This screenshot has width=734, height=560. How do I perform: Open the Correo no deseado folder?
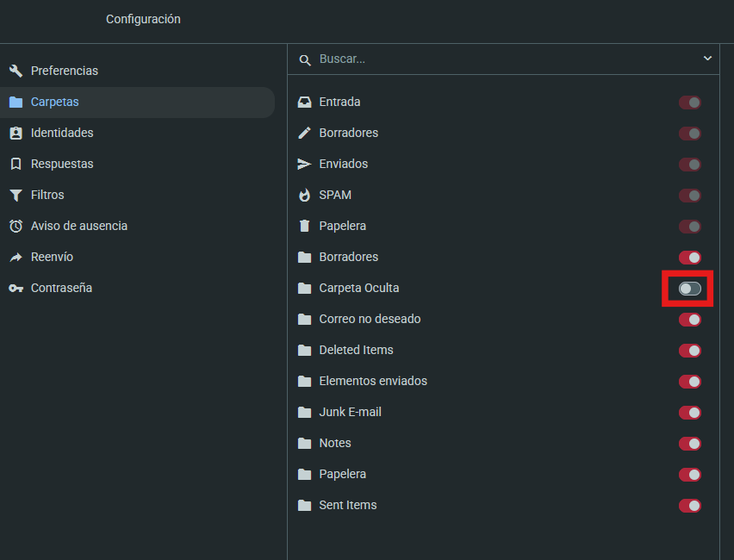click(370, 319)
